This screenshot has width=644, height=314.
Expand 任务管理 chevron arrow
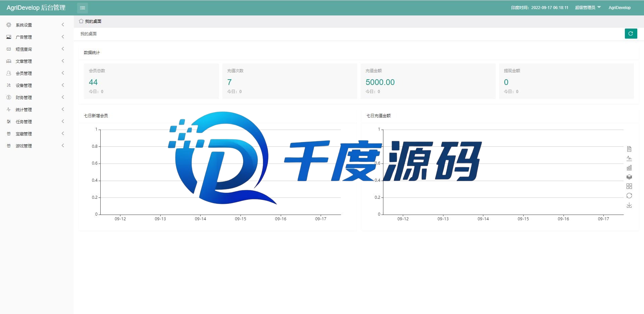point(63,122)
